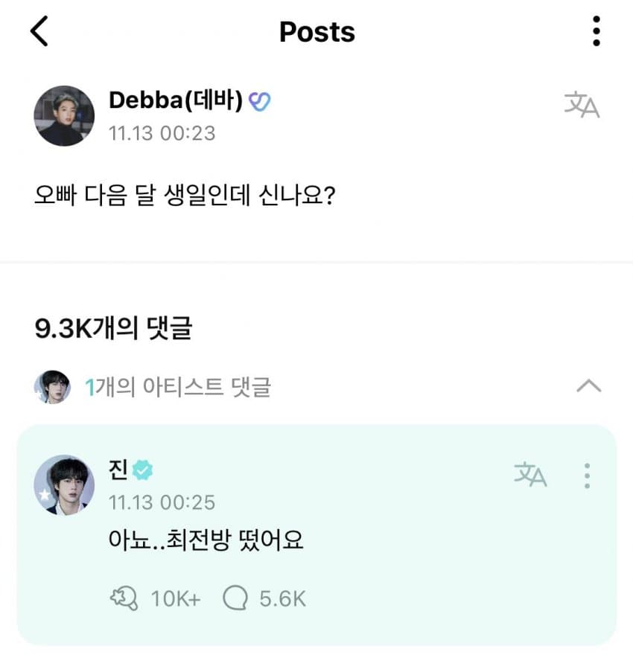Like 진's comment with the cheer icon
Viewport: 633px width, 672px height.
pos(123,598)
